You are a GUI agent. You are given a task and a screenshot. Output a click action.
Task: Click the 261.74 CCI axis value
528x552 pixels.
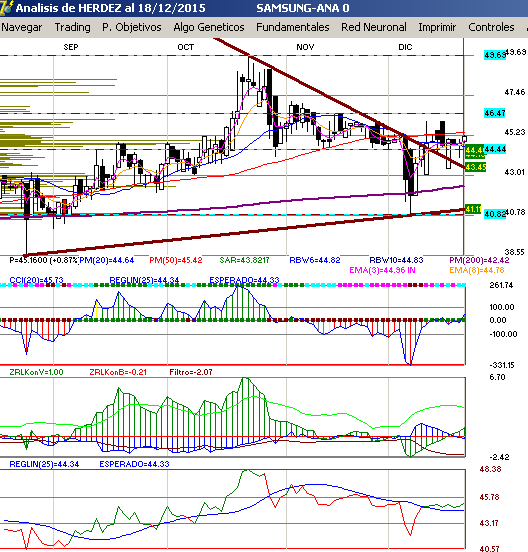pyautogui.click(x=501, y=285)
